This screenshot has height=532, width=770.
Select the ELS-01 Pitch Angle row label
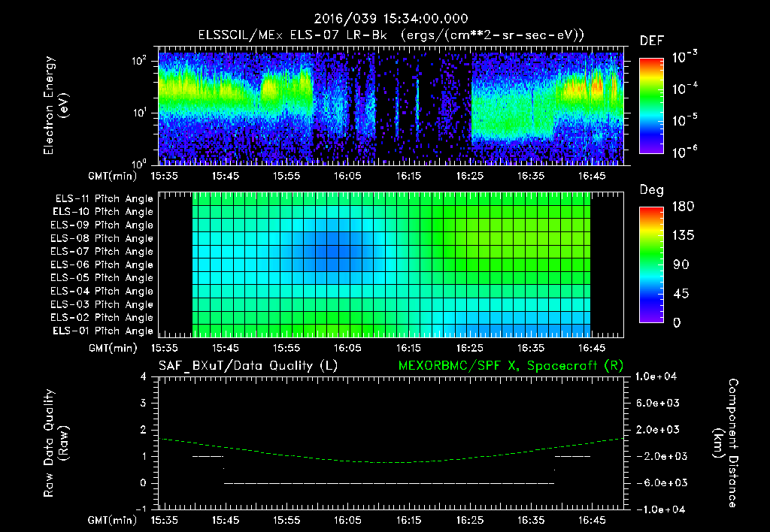(103, 331)
